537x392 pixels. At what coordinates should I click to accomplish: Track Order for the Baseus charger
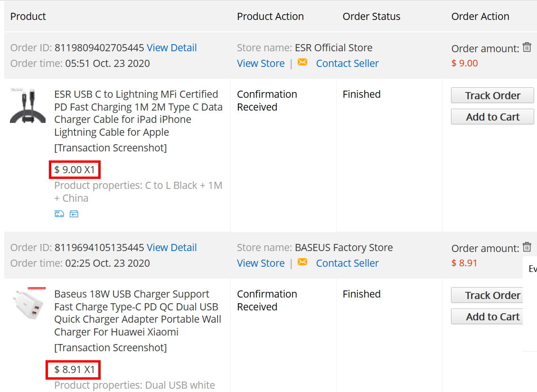487,295
